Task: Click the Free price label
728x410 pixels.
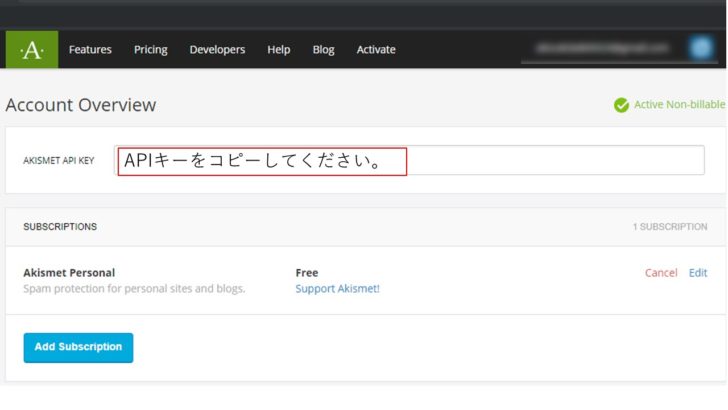Action: click(307, 273)
